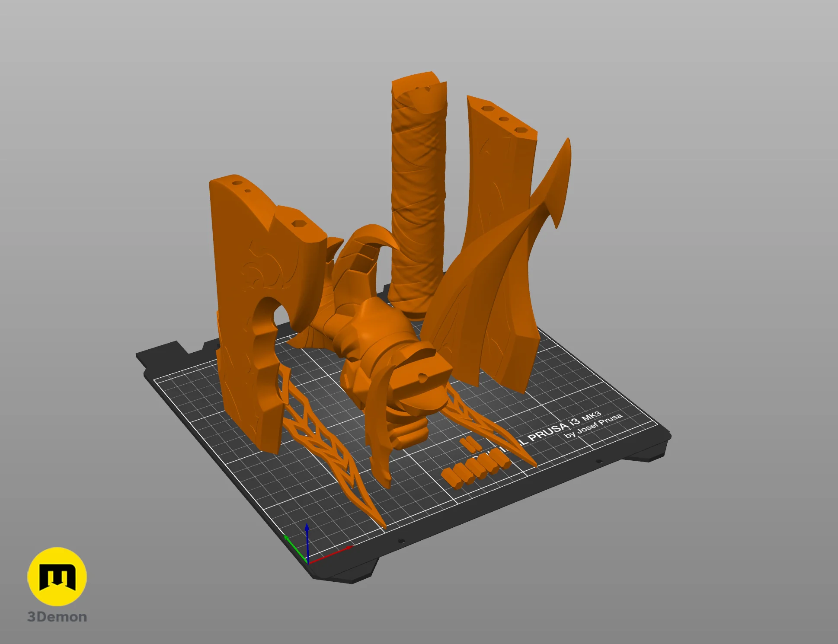
Task: Select the two tiny pins above the hex pin row
Action: (470, 444)
